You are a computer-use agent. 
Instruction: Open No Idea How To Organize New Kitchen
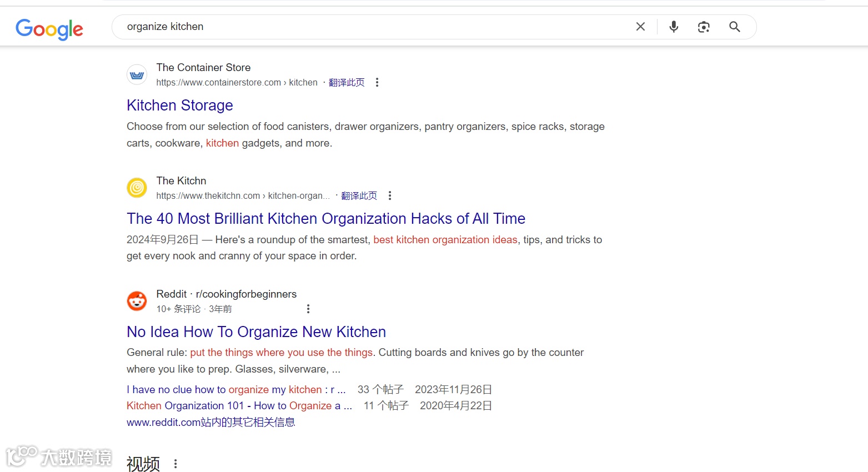256,332
